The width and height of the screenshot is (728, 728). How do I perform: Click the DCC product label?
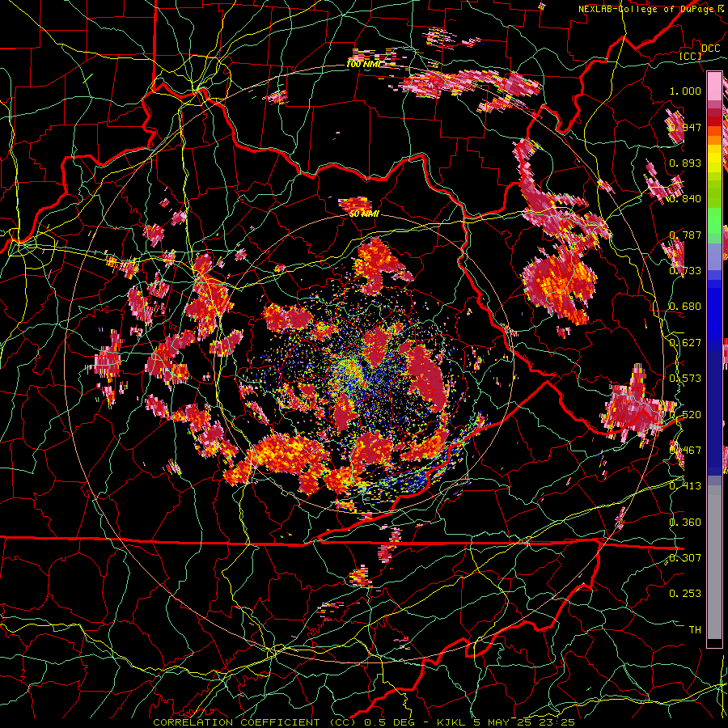710,49
